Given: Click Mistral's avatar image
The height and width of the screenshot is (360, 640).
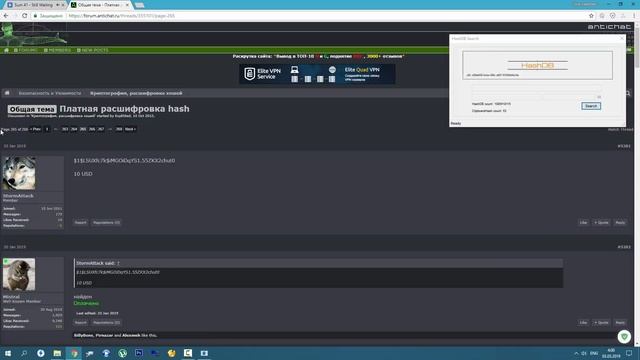Looking at the screenshot, I should pos(19,274).
